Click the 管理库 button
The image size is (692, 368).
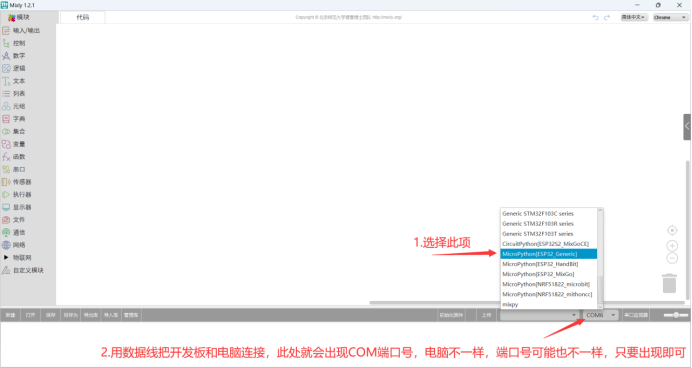point(131,315)
